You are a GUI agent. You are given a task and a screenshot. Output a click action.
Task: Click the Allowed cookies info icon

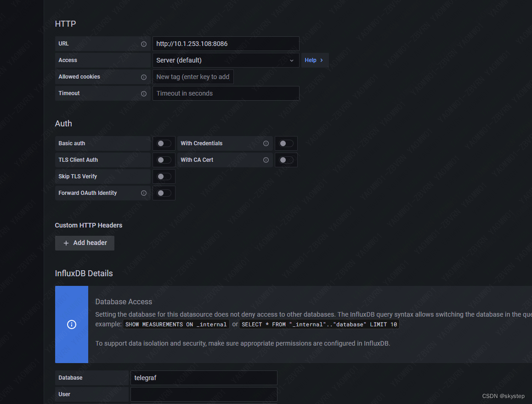coord(143,77)
